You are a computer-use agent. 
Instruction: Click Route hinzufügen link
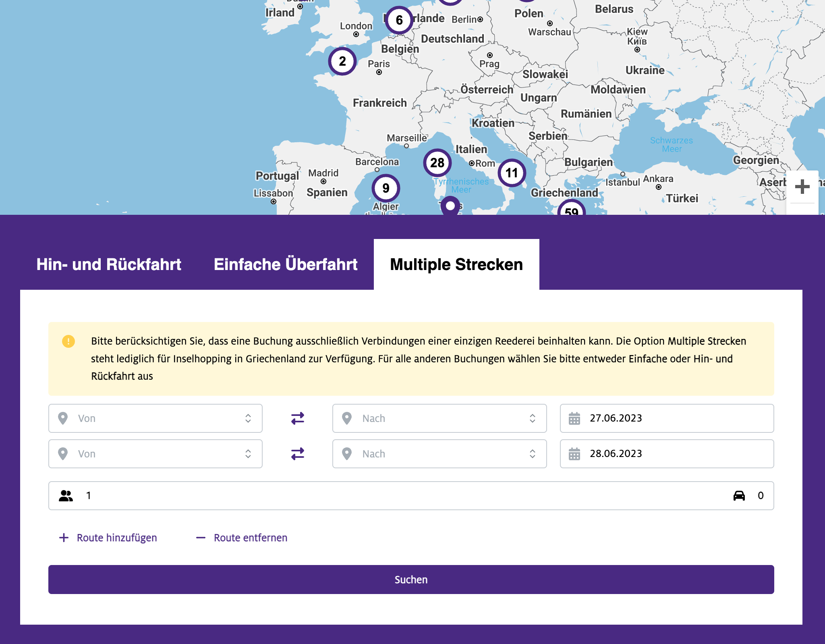coord(108,538)
